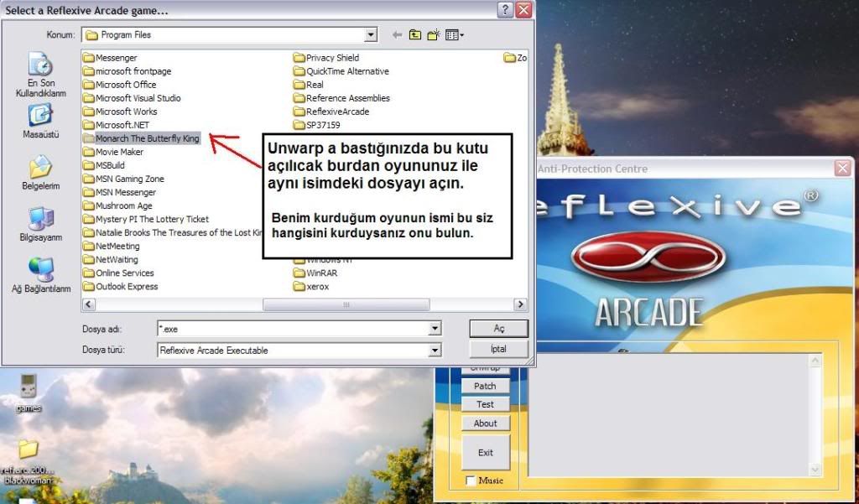Toggle the Music checkbox in Anti-Protection Centre
Image resolution: width=859 pixels, height=504 pixels.
click(x=470, y=481)
